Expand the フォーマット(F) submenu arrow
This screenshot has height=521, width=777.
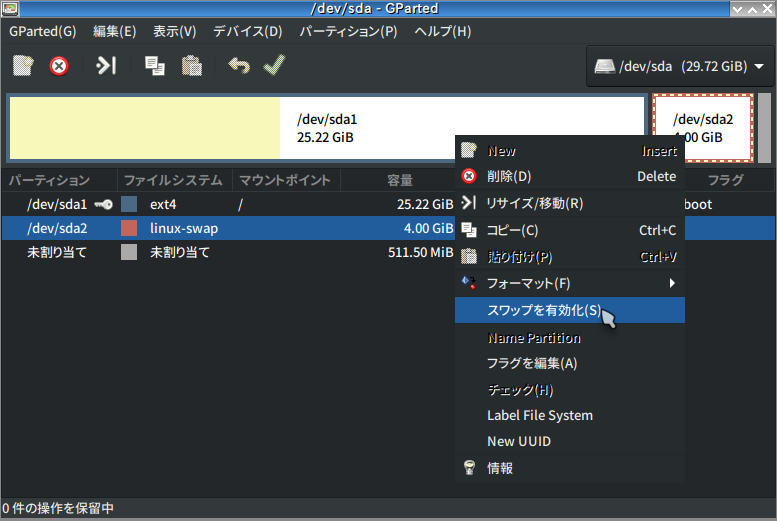pos(672,283)
